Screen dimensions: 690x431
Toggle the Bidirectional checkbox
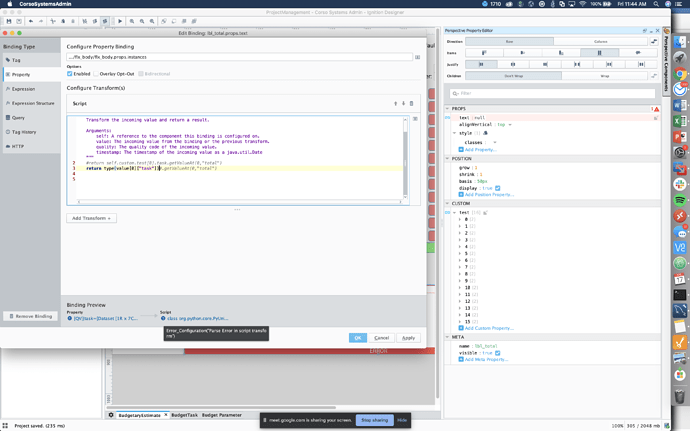[141, 74]
